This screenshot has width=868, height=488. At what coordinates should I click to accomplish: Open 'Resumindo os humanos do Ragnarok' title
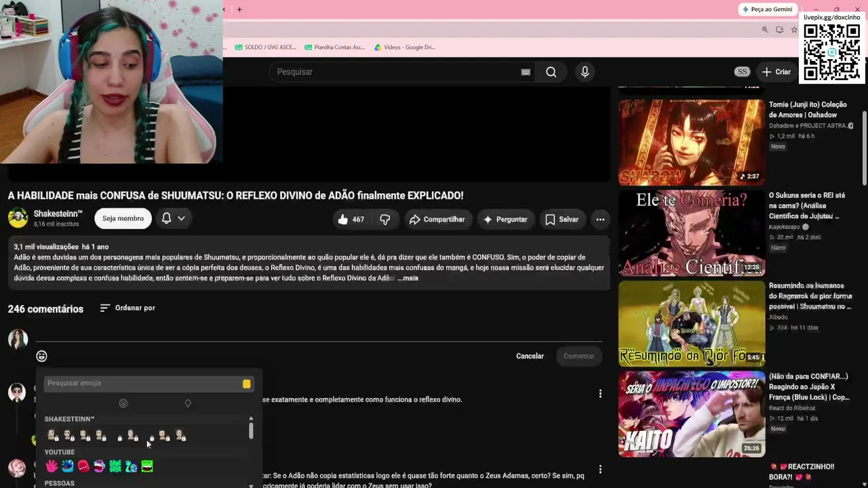810,296
